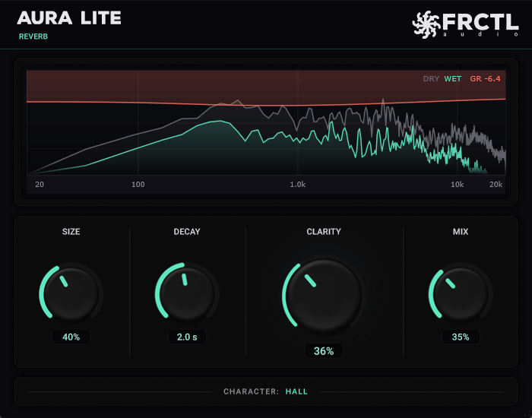The width and height of the screenshot is (532, 418).
Task: Click the Size value field showing 40%
Action: click(71, 337)
